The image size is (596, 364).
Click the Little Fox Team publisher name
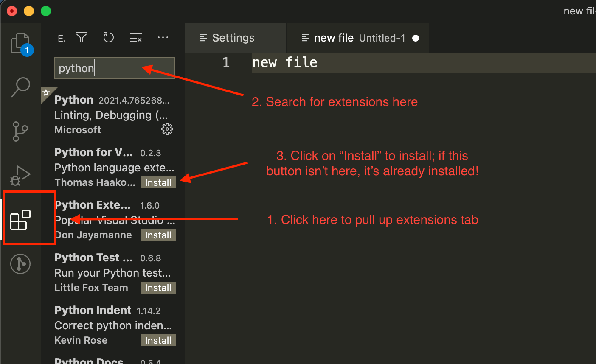(x=91, y=288)
